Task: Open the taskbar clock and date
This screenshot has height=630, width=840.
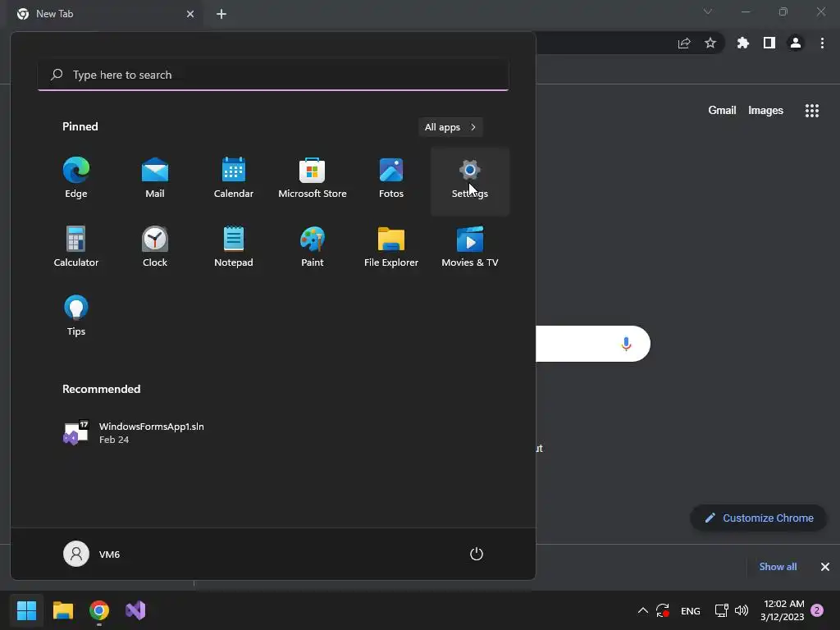Action: 782,610
